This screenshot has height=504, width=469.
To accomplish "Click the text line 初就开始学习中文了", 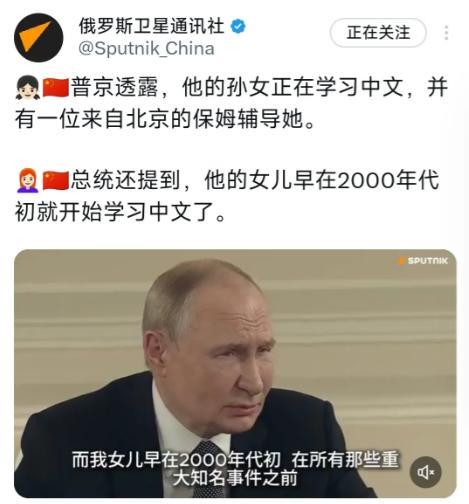I will tap(121, 212).
